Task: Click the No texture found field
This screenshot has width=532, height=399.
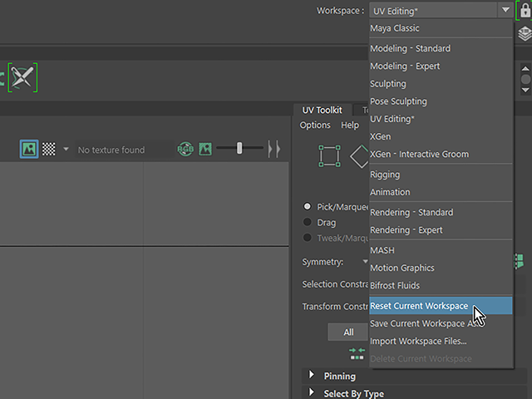Action: pyautogui.click(x=124, y=150)
